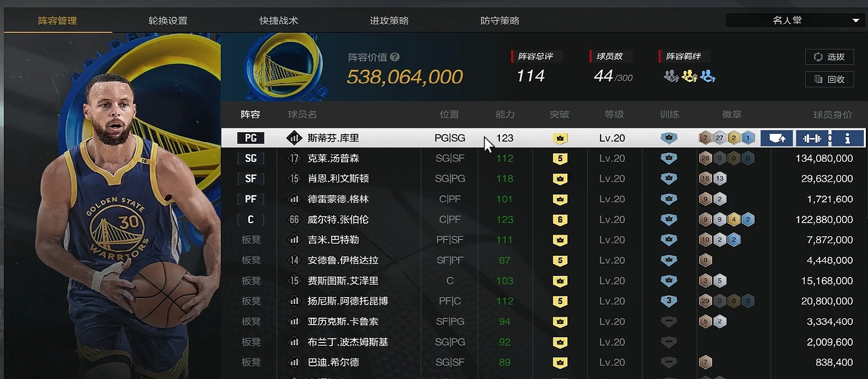Click silver badge 13 on 肖恩.利文斯顿 row
This screenshot has width=868, height=379.
coord(720,179)
